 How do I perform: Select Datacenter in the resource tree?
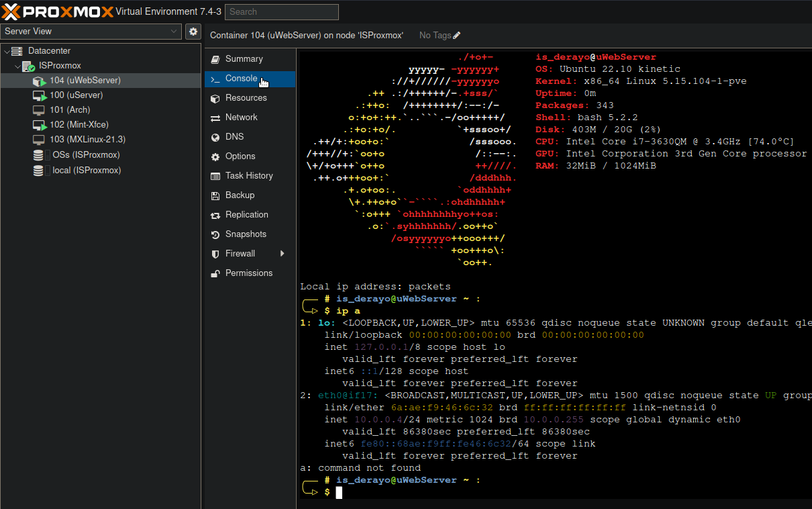(49, 51)
